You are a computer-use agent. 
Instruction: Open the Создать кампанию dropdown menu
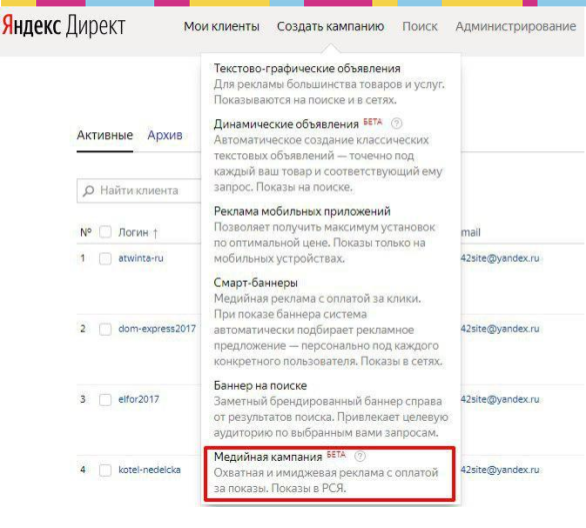(x=330, y=27)
